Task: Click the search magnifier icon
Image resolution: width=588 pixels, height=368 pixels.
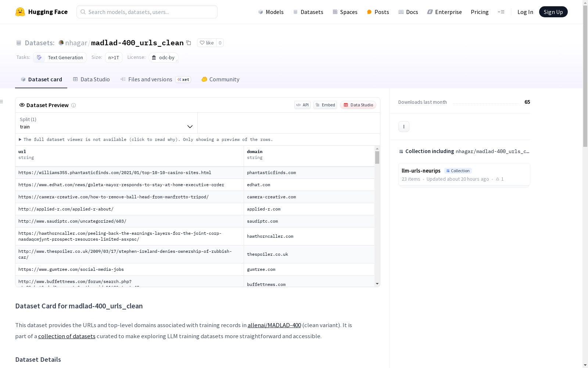Action: tap(83, 12)
